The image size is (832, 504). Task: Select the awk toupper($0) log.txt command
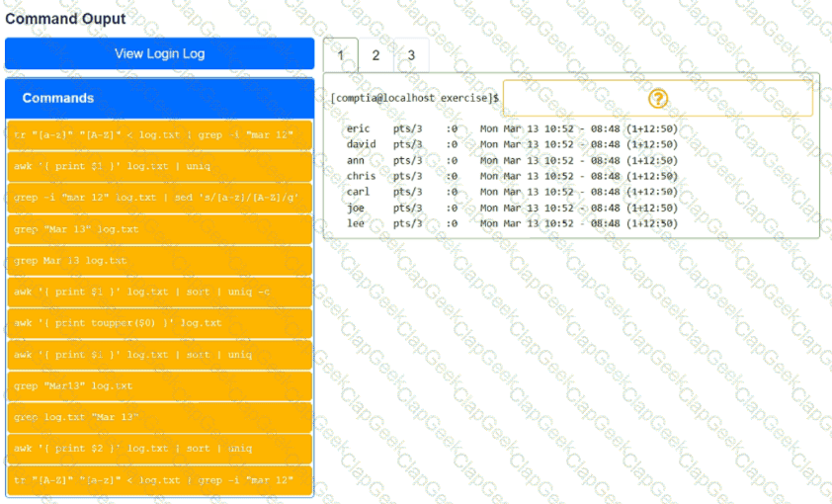point(159,323)
